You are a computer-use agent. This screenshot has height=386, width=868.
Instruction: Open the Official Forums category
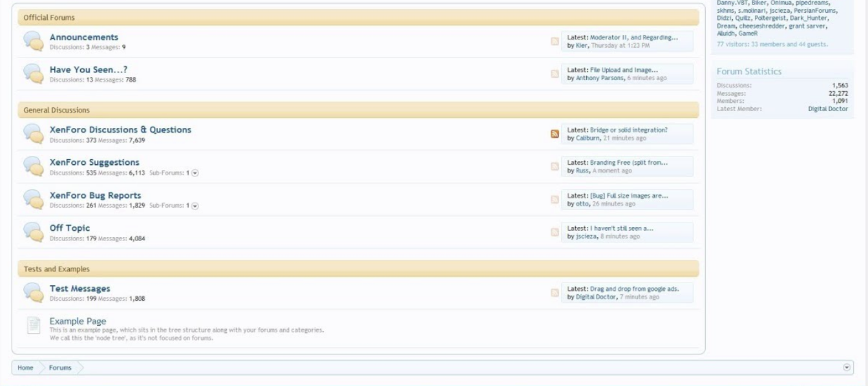click(49, 17)
